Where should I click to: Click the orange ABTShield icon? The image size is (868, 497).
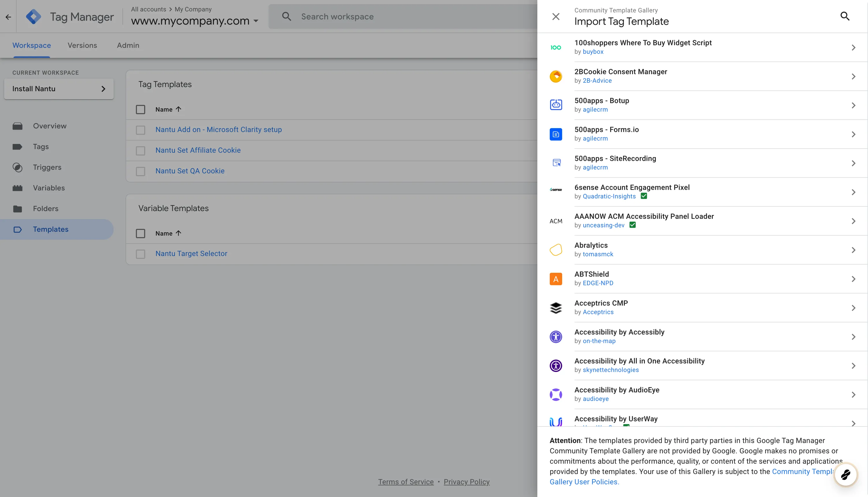556,279
